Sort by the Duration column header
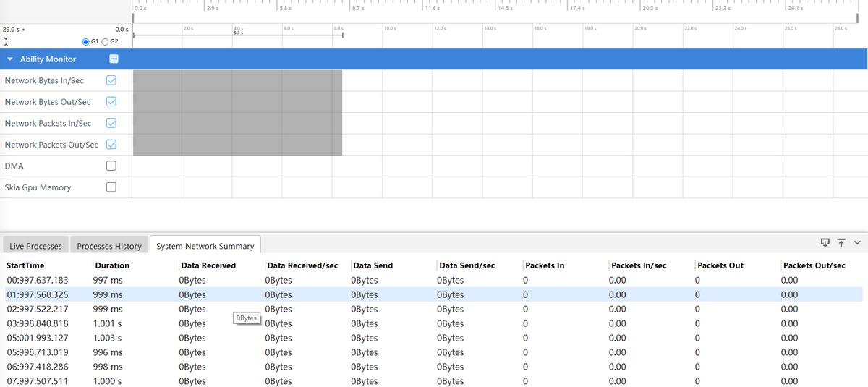 (112, 265)
